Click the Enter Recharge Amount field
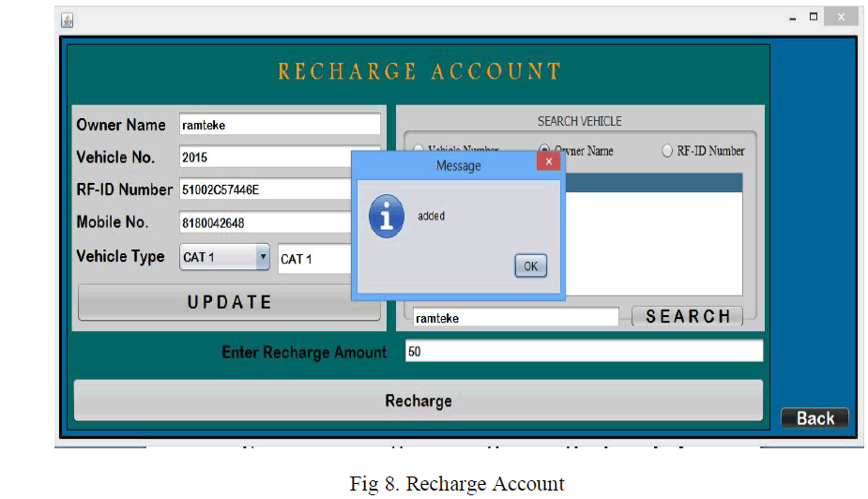The image size is (868, 499). (583, 352)
